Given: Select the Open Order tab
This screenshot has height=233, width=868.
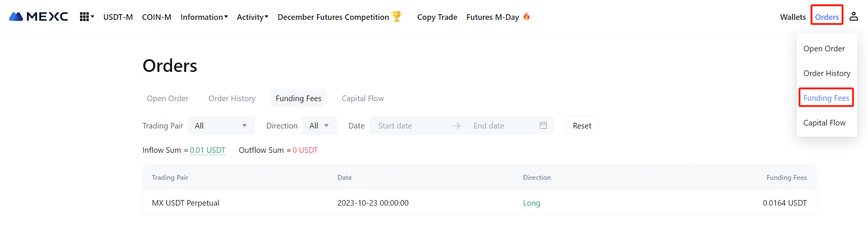Looking at the screenshot, I should [167, 98].
